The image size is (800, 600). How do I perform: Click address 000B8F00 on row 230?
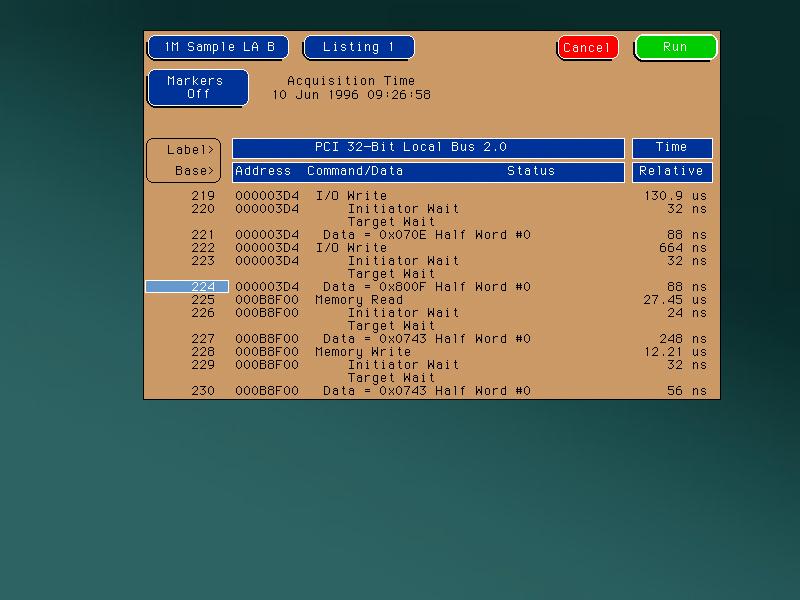267,391
